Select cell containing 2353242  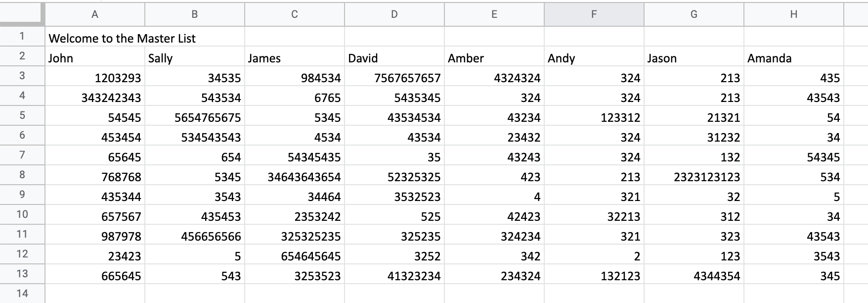coord(295,215)
